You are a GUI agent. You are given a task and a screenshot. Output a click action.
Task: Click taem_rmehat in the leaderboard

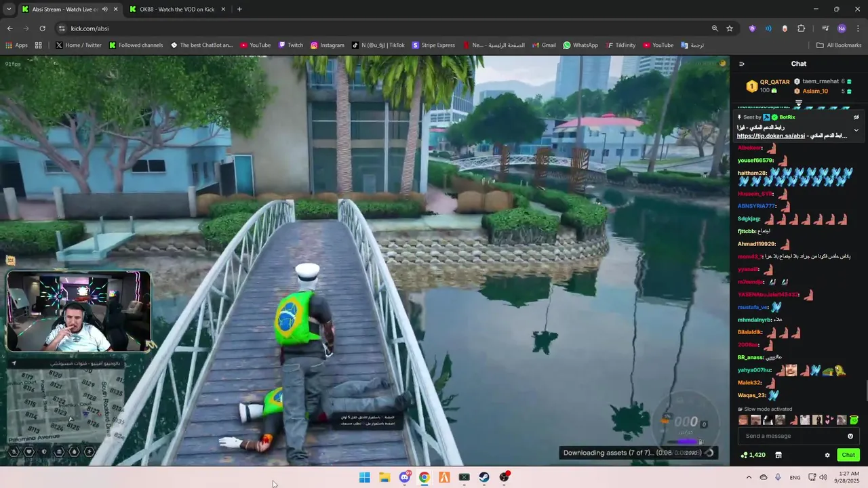pyautogui.click(x=821, y=81)
